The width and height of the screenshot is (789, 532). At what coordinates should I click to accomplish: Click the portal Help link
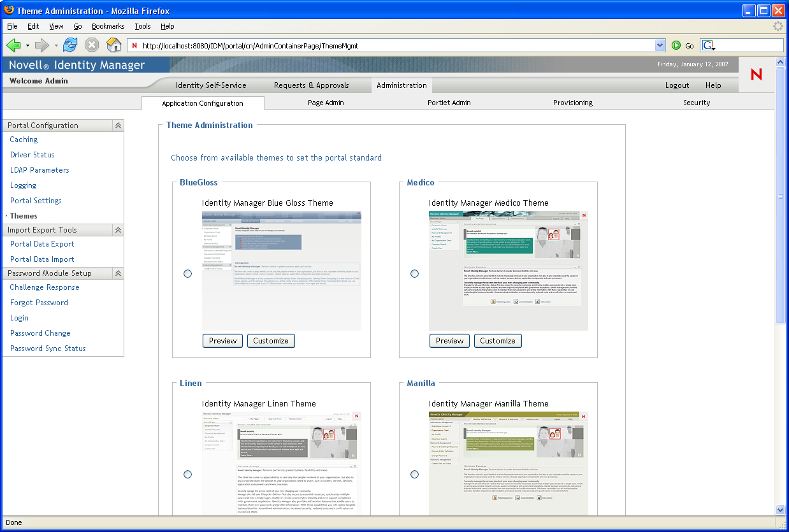coord(713,85)
